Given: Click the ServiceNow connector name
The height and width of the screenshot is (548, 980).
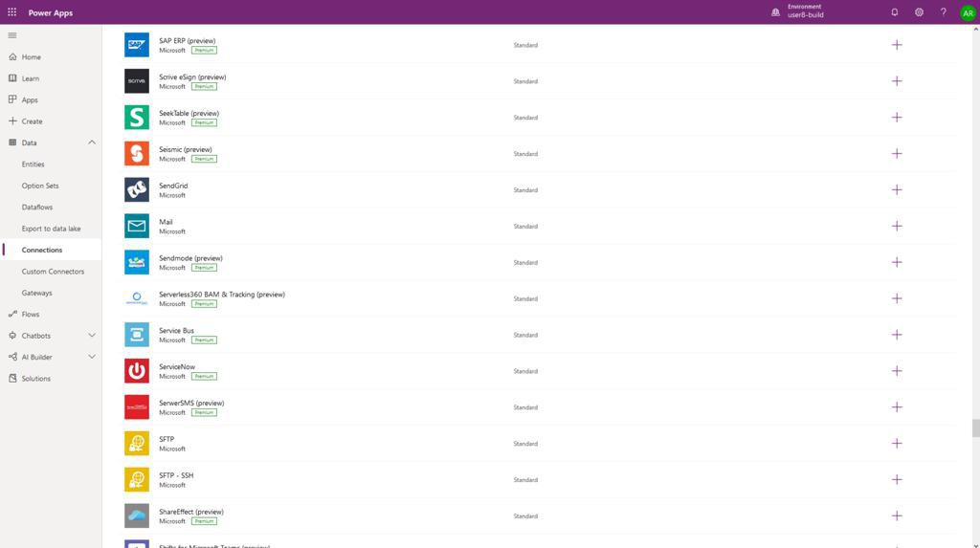Looking at the screenshot, I should [177, 367].
